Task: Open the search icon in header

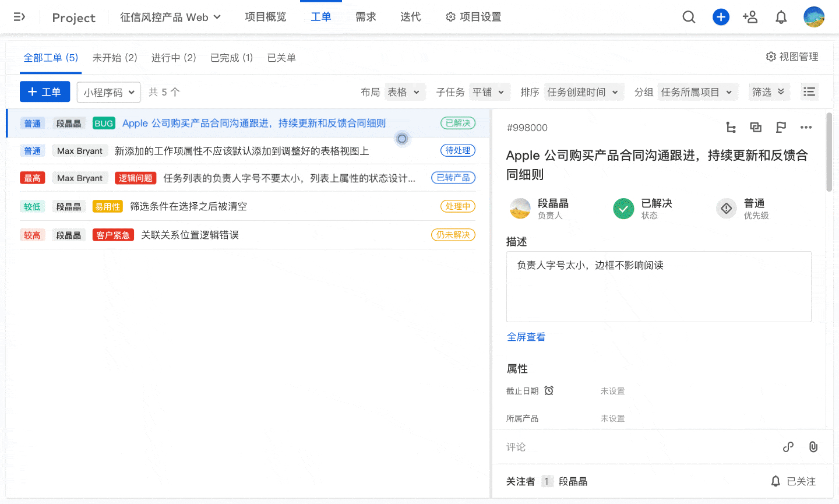Action: (689, 17)
